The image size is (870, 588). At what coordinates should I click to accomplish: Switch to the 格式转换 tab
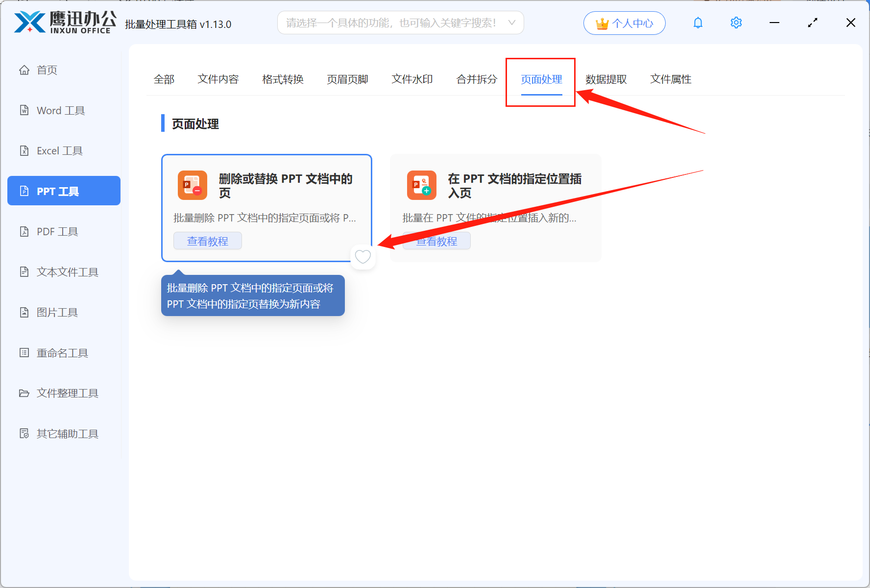283,79
